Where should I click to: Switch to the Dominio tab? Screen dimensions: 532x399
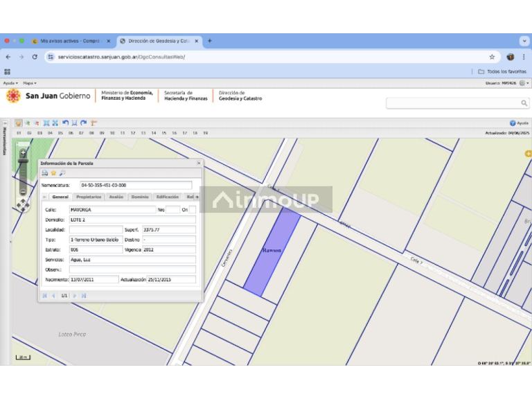(x=140, y=197)
